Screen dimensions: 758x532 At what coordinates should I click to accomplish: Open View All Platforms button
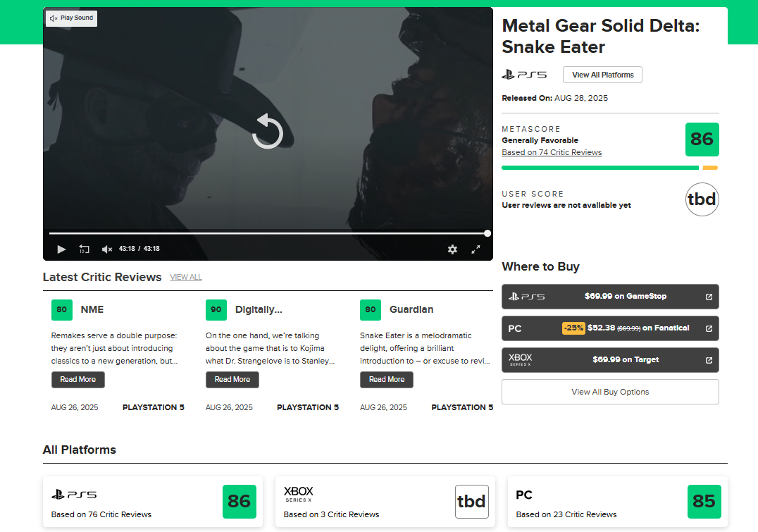click(x=602, y=75)
